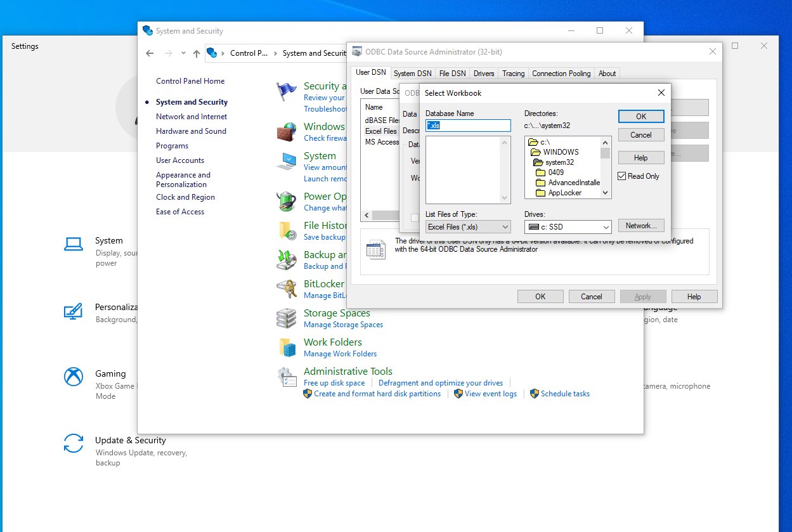
Task: Switch to the System DSN tab
Action: pyautogui.click(x=413, y=74)
